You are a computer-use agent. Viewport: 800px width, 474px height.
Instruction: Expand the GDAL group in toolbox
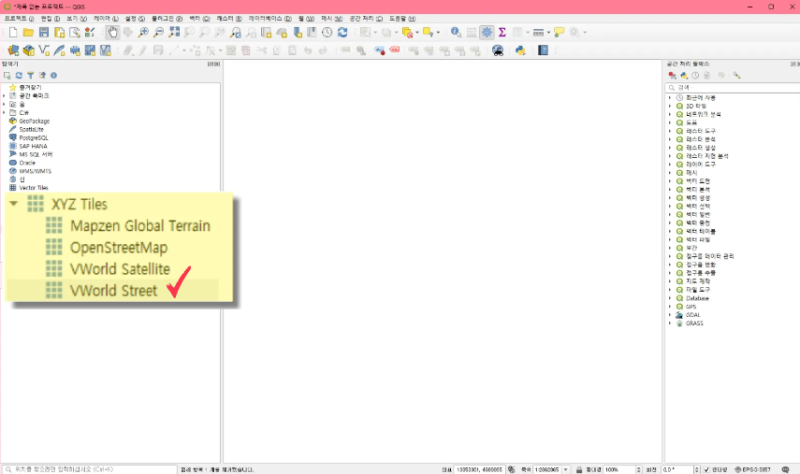click(670, 315)
